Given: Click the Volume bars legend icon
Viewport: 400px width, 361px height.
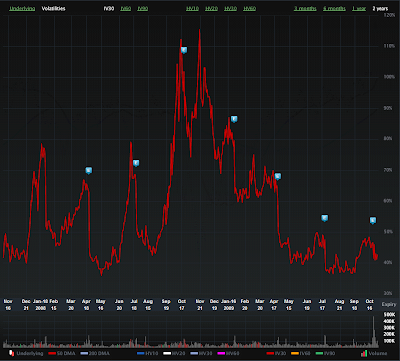Looking at the screenshot, I should (x=364, y=353).
